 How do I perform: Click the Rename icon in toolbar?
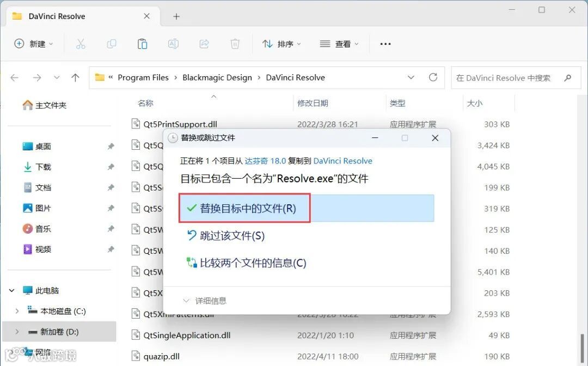click(173, 44)
